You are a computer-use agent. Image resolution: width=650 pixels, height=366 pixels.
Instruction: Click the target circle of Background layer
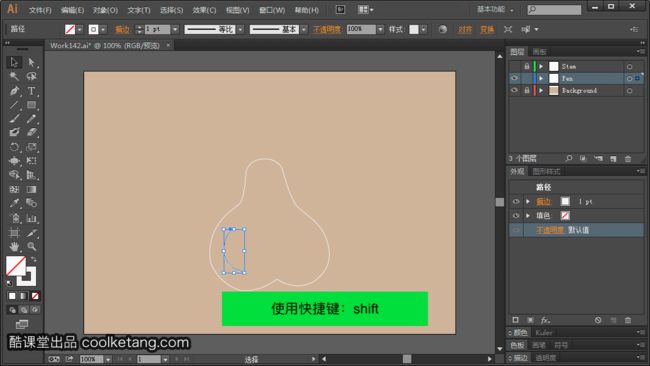(x=629, y=90)
